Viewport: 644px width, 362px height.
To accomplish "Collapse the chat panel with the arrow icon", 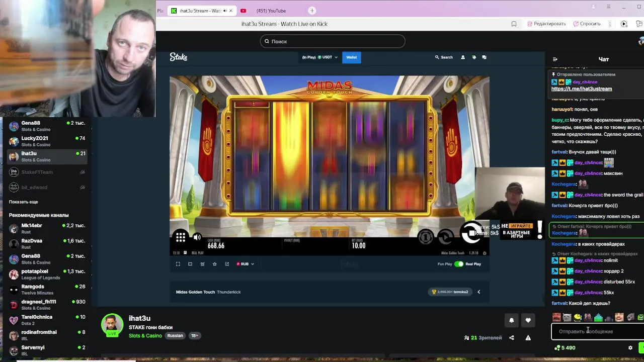I will click(555, 59).
